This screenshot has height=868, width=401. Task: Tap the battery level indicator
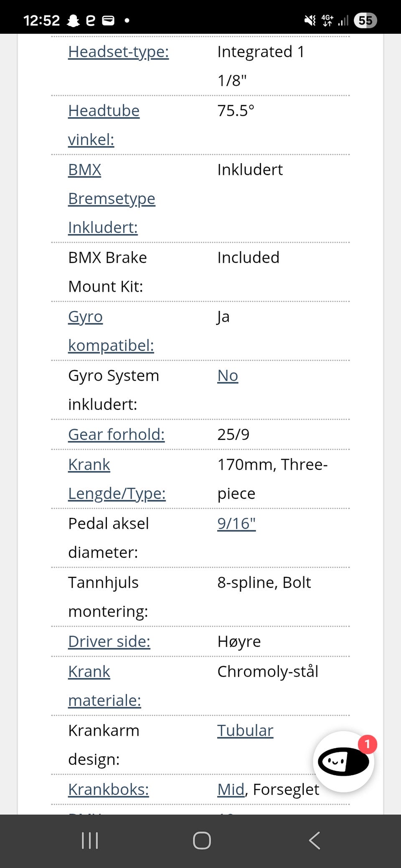365,20
